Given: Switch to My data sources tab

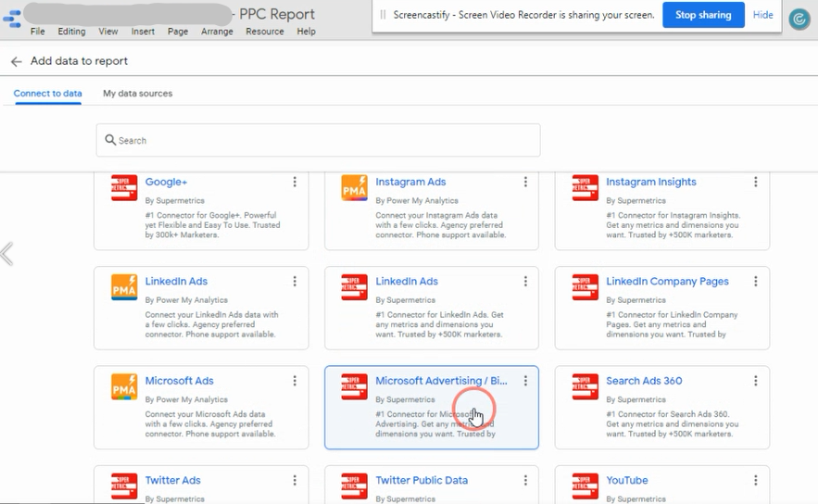Looking at the screenshot, I should (138, 94).
